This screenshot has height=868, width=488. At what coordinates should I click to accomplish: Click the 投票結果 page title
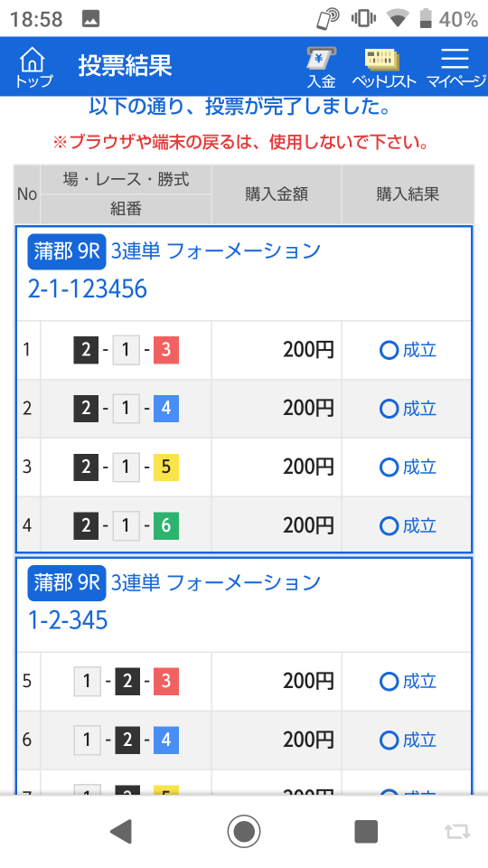pos(125,66)
